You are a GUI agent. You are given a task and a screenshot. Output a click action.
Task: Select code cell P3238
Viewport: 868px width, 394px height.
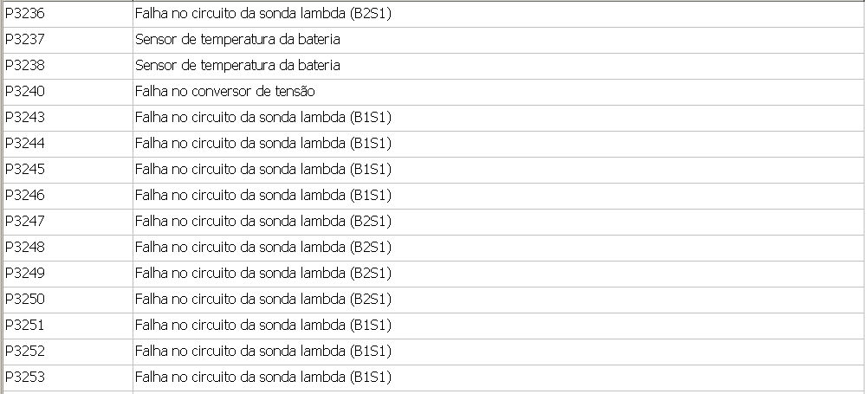pos(24,66)
